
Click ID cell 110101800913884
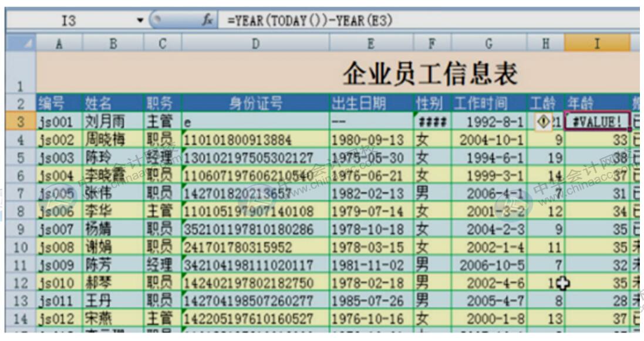coord(255,139)
